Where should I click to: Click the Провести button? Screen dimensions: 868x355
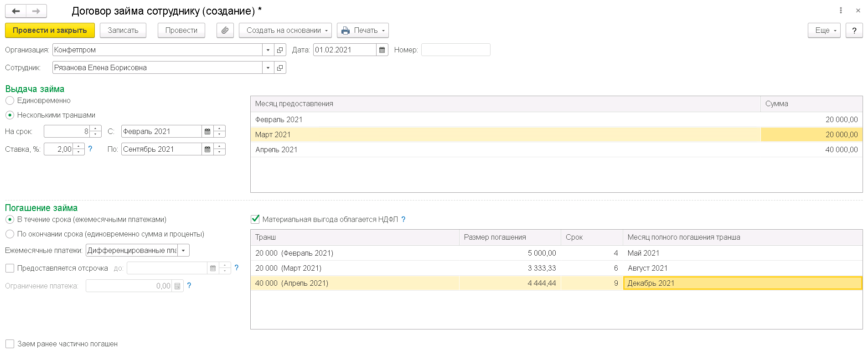coord(181,31)
